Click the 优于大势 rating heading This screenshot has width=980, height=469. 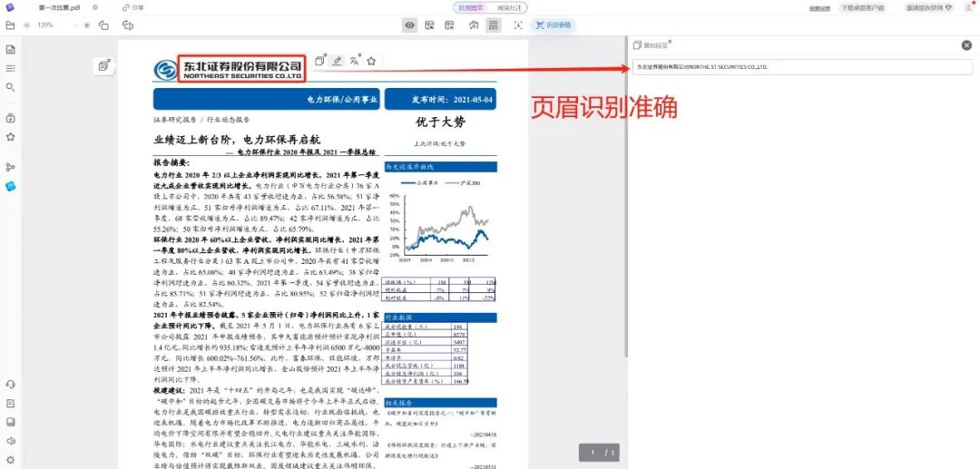point(441,122)
